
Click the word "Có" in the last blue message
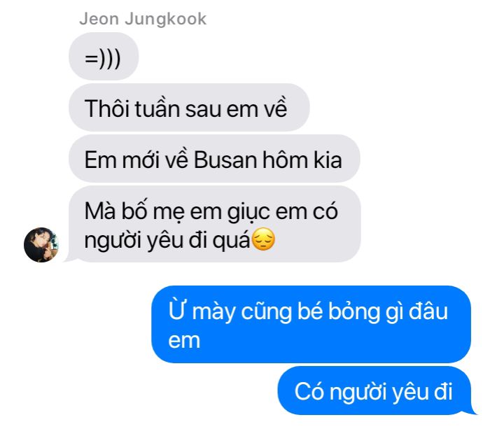[309, 391]
